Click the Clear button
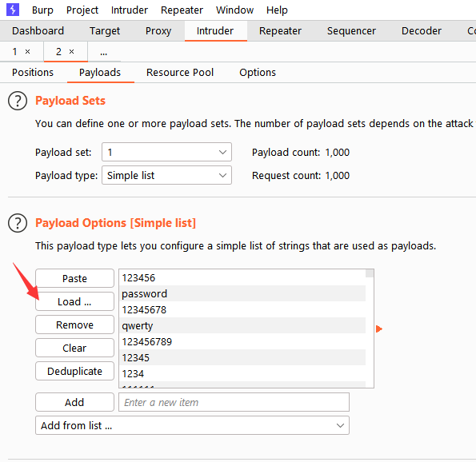This screenshot has height=462, width=476. pos(74,348)
